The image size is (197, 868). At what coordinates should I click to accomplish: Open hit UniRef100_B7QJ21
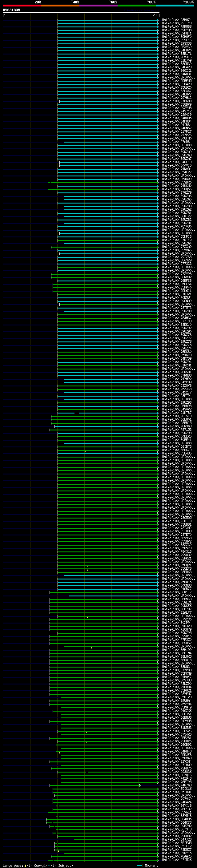177,294
